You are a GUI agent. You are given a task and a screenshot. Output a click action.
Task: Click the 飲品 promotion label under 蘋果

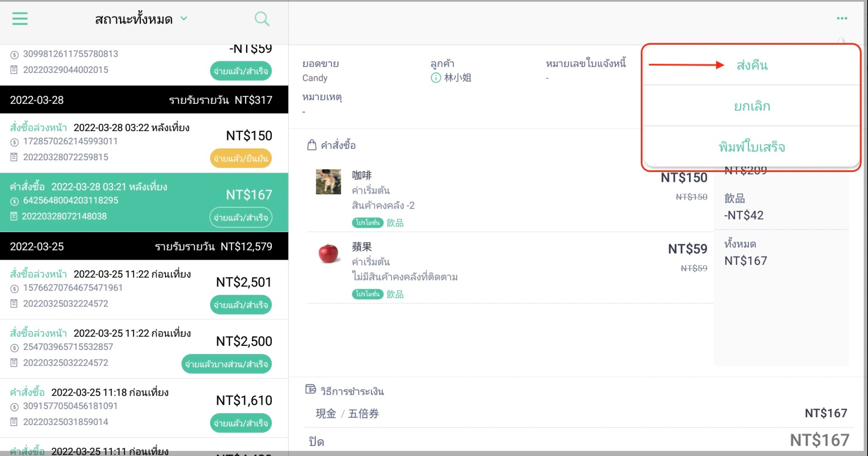tap(395, 294)
